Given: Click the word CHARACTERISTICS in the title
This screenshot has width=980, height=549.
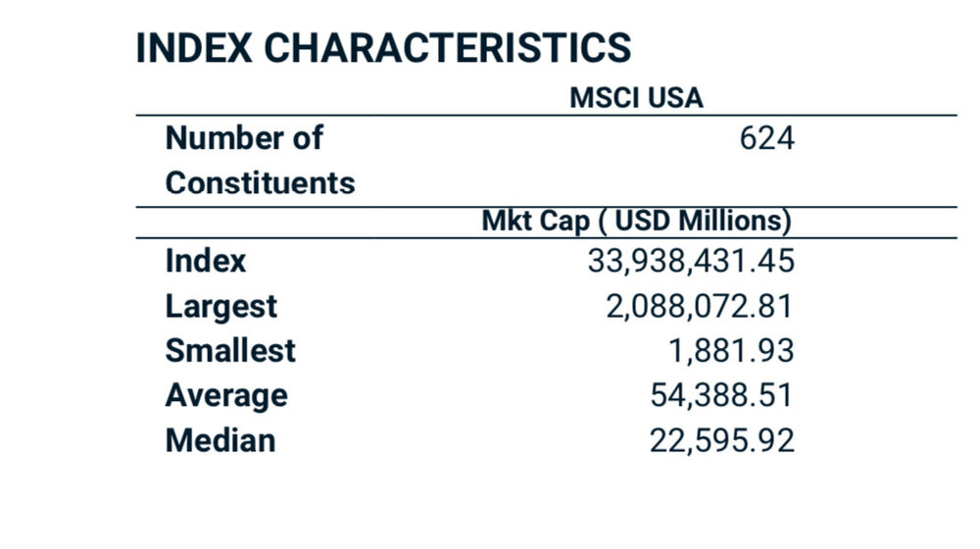Looking at the screenshot, I should [x=448, y=48].
